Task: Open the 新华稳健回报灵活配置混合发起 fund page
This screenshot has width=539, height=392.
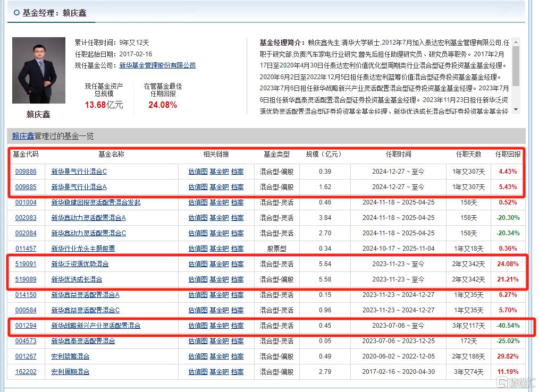Action: click(96, 202)
